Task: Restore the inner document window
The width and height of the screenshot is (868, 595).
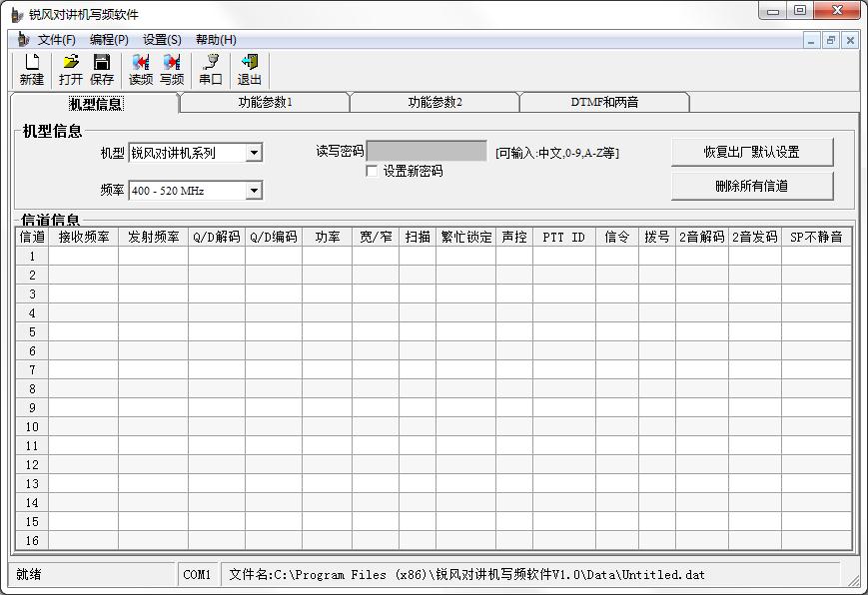Action: click(830, 40)
